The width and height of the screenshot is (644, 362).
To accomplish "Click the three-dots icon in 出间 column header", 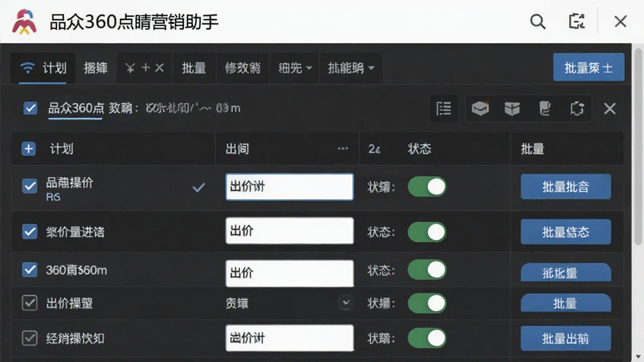I will pos(343,148).
